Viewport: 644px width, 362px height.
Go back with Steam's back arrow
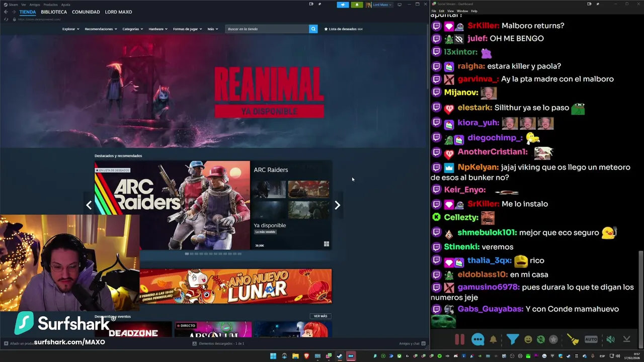click(6, 12)
